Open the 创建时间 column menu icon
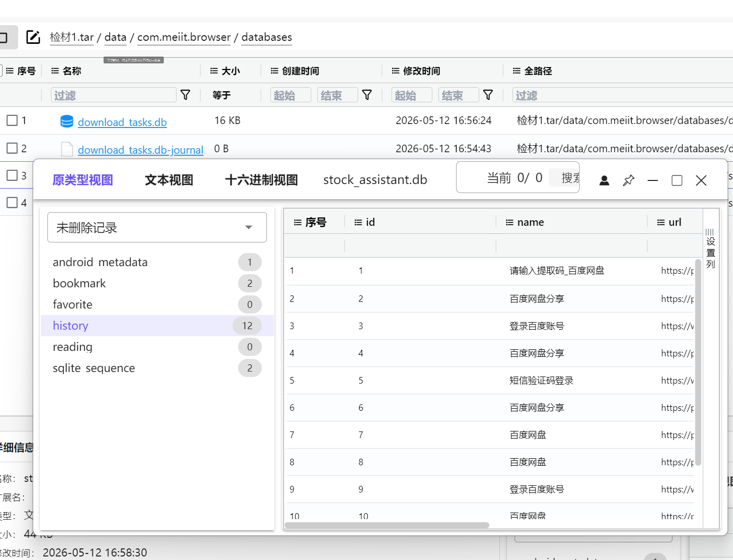The width and height of the screenshot is (733, 560). 274,71
